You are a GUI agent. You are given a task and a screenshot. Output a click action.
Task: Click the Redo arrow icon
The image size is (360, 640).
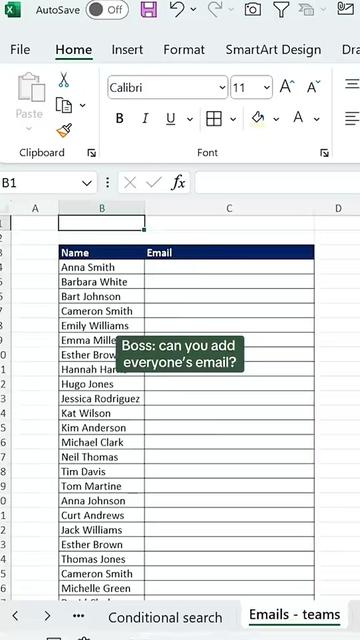point(215,9)
